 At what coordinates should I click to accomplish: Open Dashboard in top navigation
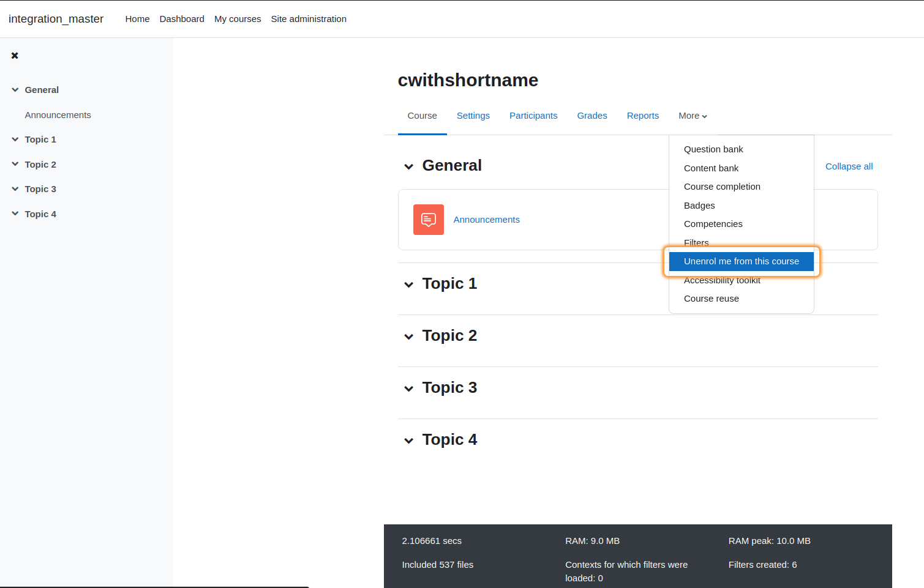pyautogui.click(x=182, y=19)
